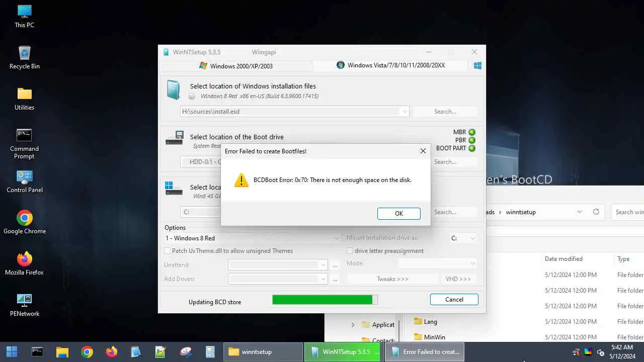The height and width of the screenshot is (362, 644).
Task: Open This PC desktop icon
Action: point(24,16)
